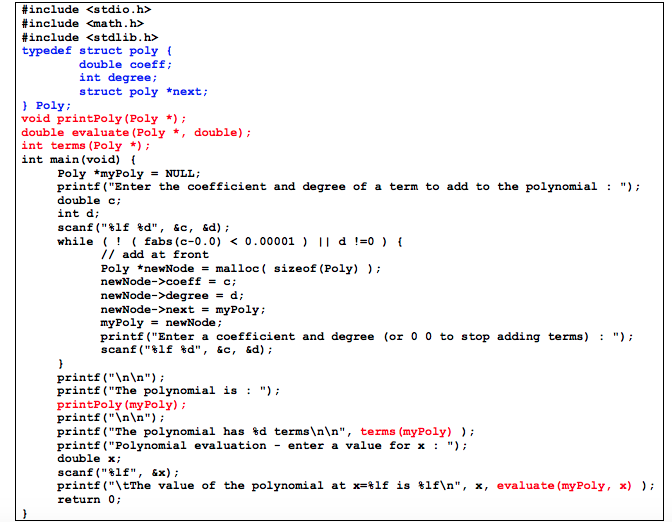Click the printf 'Polynomial evaluation - enter a value' line
Viewport: 672px width, 522px height.
point(262,446)
